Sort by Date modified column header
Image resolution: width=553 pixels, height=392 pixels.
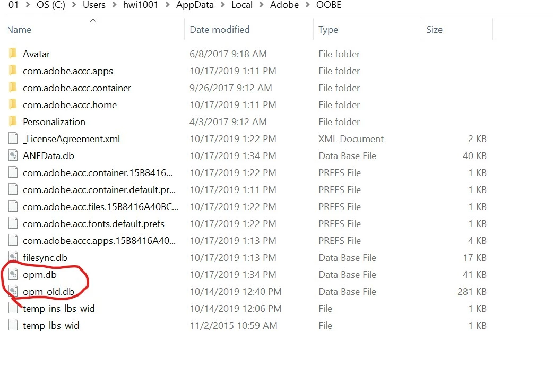(219, 30)
